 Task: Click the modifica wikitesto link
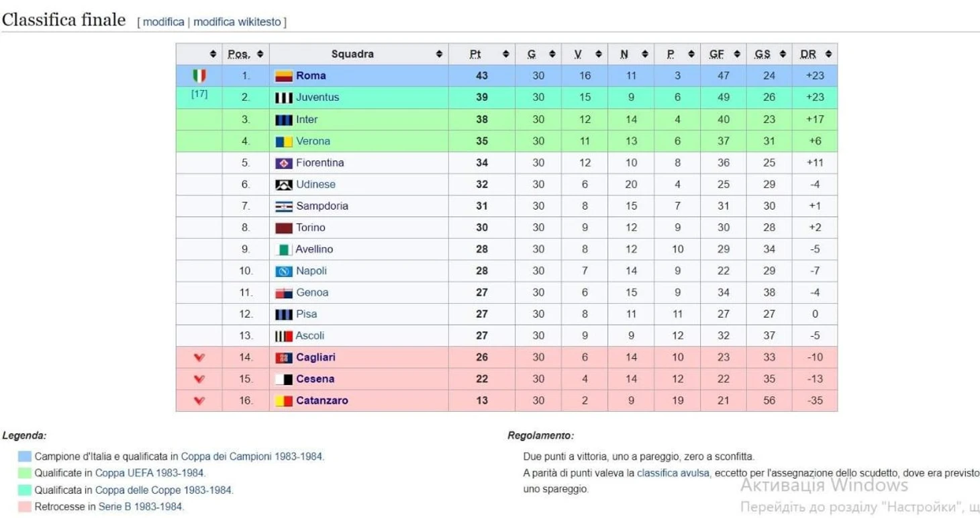pyautogui.click(x=237, y=21)
